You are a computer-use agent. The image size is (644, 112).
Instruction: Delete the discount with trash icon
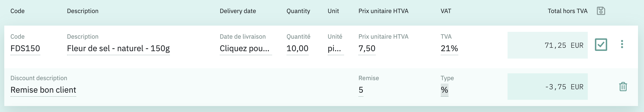point(623,86)
